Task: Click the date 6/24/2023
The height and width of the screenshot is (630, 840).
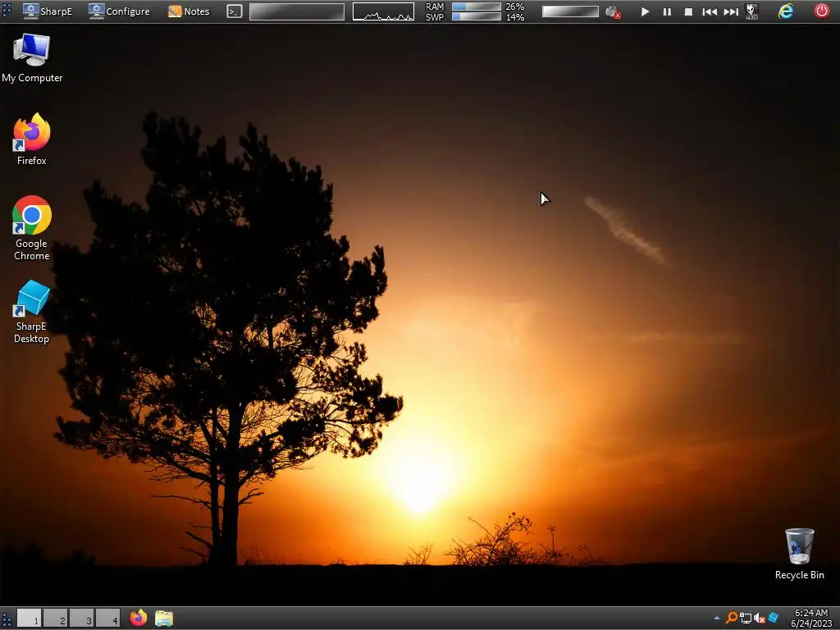Action: pos(811,623)
